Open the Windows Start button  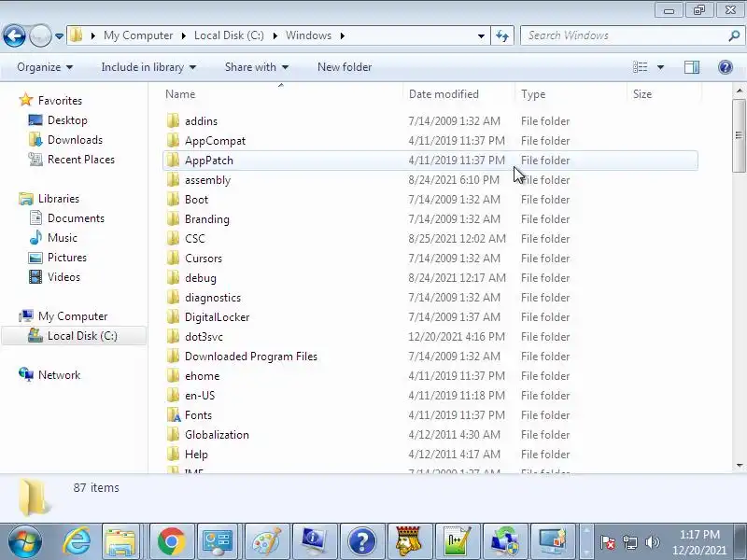point(24,541)
